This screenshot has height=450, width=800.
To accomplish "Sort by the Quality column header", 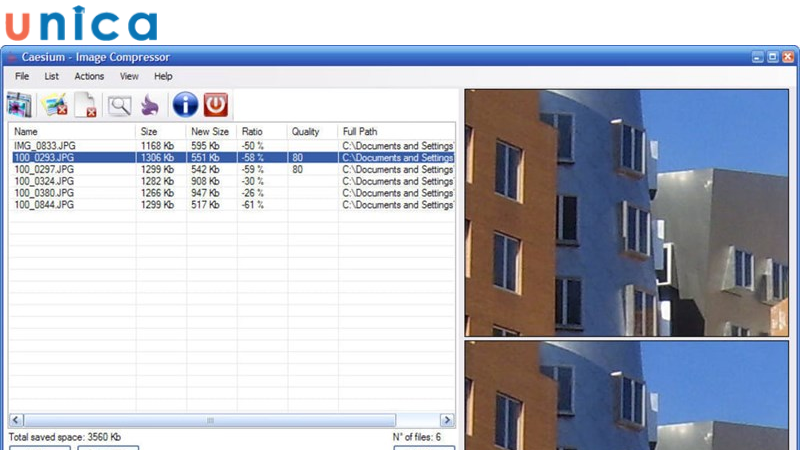I will pyautogui.click(x=312, y=132).
